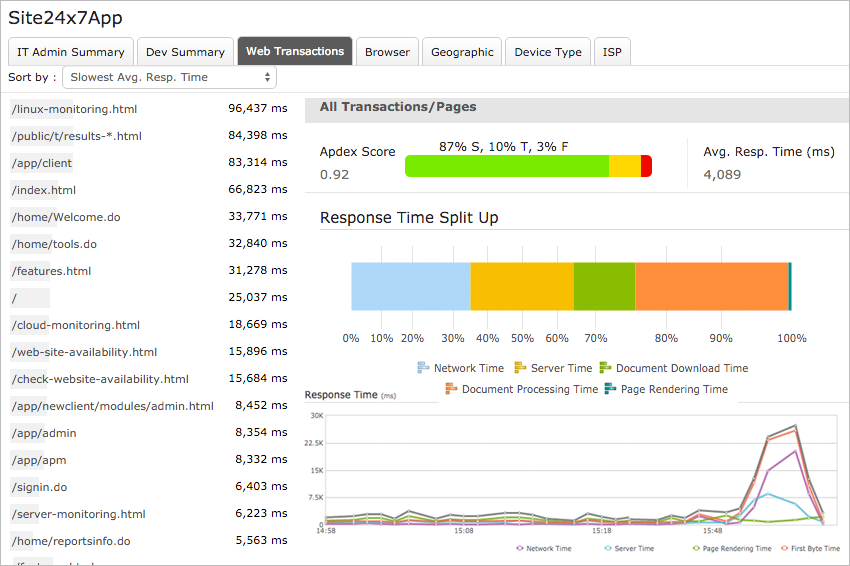This screenshot has width=850, height=566.
Task: Click the Network Time bar chart legend icon
Action: 423,368
